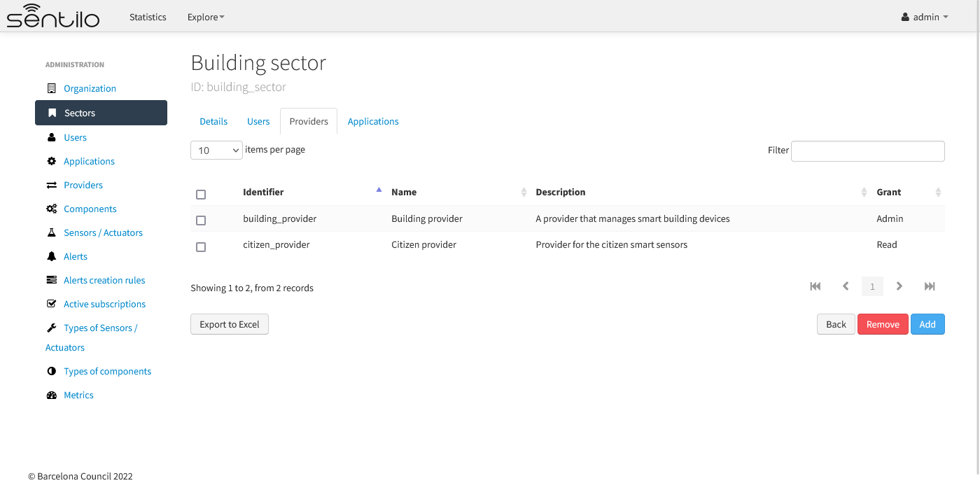The image size is (980, 490).
Task: Click the Alerts creation rules list icon
Action: click(51, 280)
